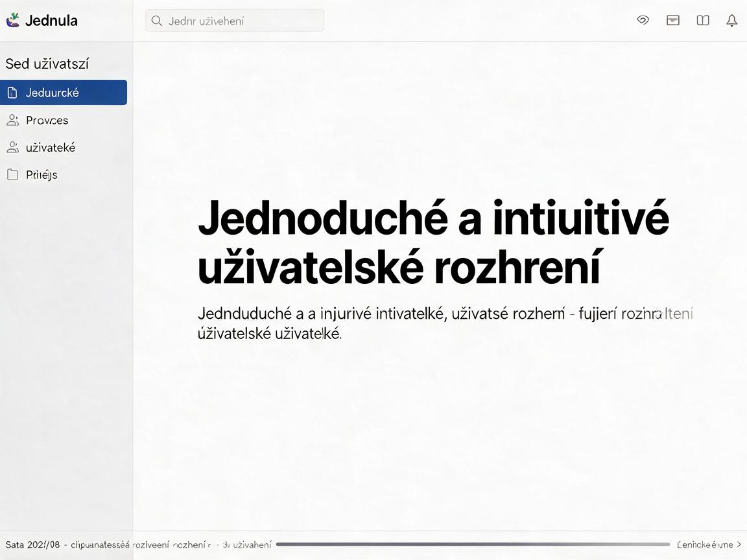The width and height of the screenshot is (747, 560).
Task: Expand the chevron arrow at footer right
Action: point(739,544)
